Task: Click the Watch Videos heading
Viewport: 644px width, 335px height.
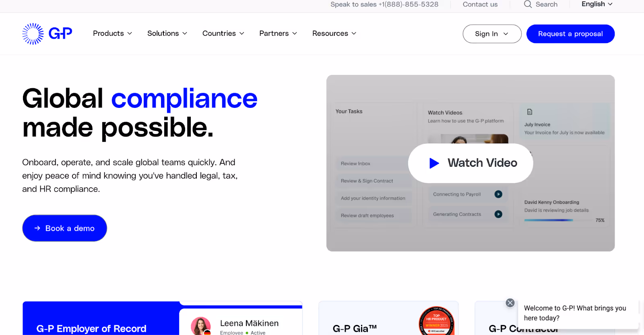Action: [445, 113]
